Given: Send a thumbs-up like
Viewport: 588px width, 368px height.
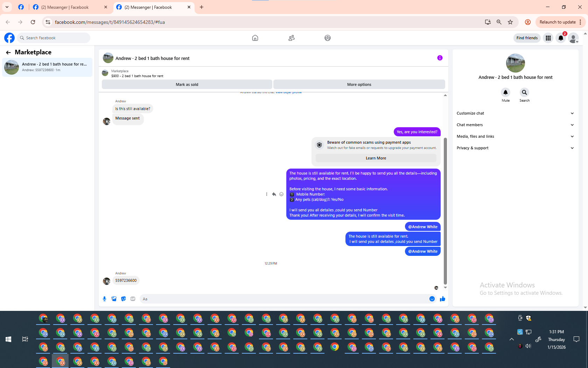Looking at the screenshot, I should click(x=442, y=299).
